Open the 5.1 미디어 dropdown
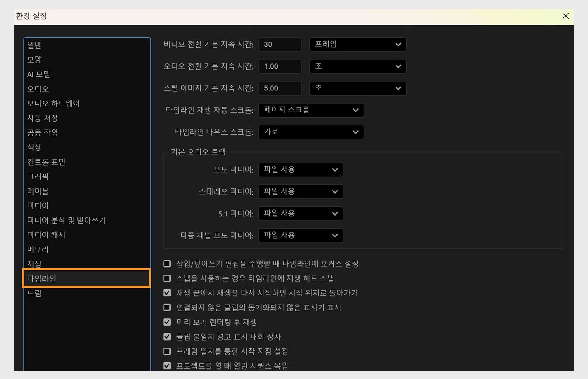 pos(300,213)
